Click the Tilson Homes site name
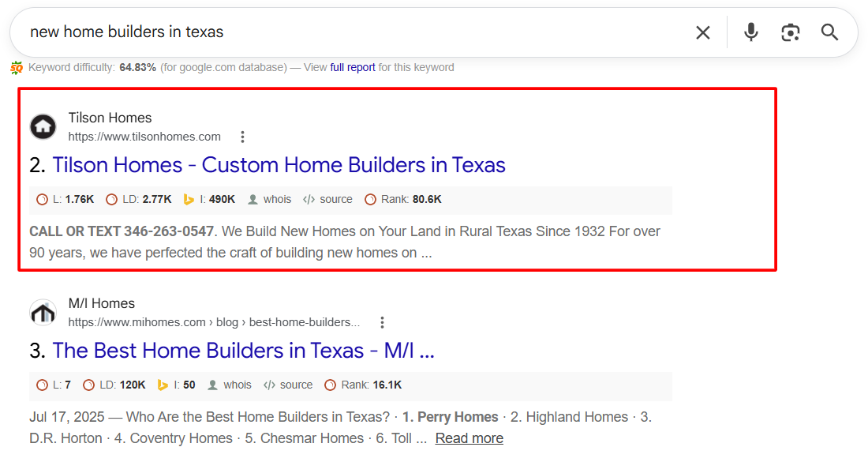 point(110,118)
